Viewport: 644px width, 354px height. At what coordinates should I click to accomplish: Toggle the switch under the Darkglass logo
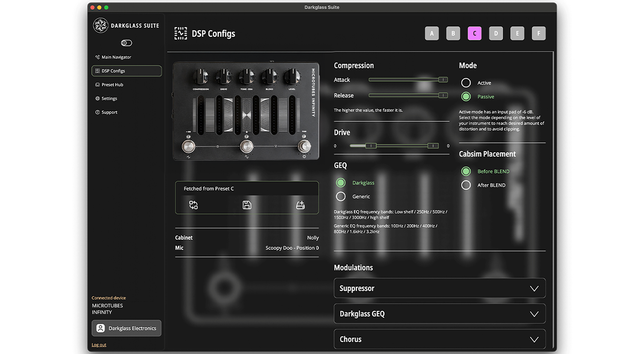point(126,43)
